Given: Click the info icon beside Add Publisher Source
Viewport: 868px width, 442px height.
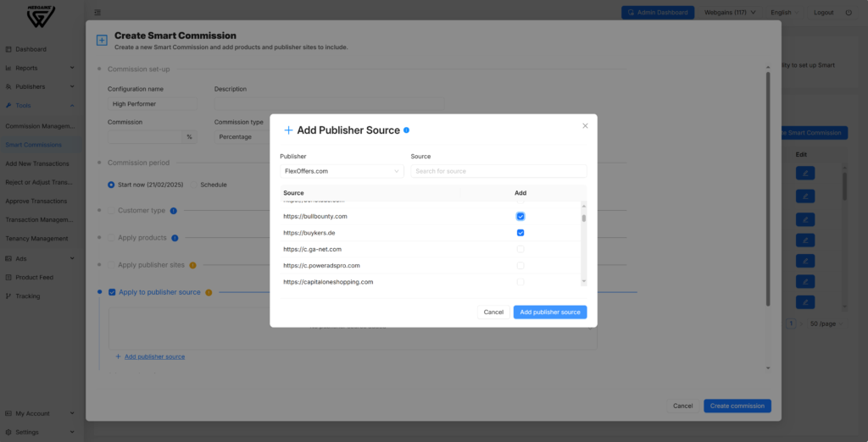Looking at the screenshot, I should pos(406,130).
